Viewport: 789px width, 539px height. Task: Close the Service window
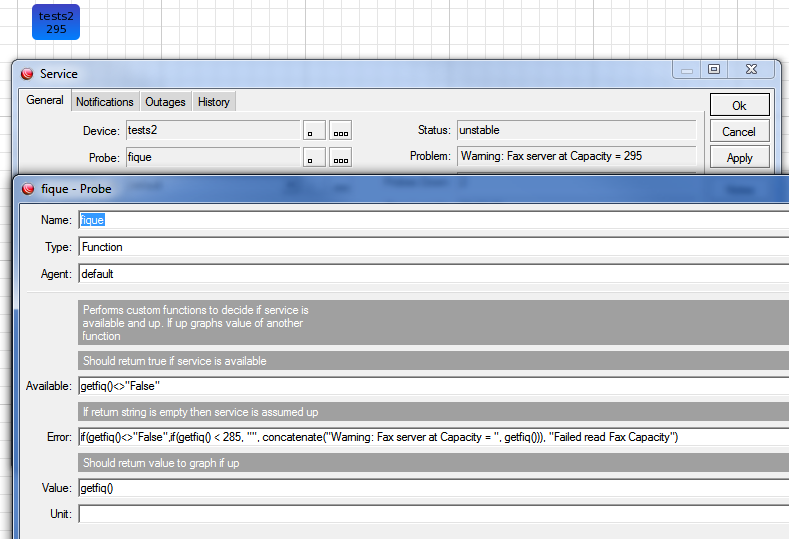[751, 69]
